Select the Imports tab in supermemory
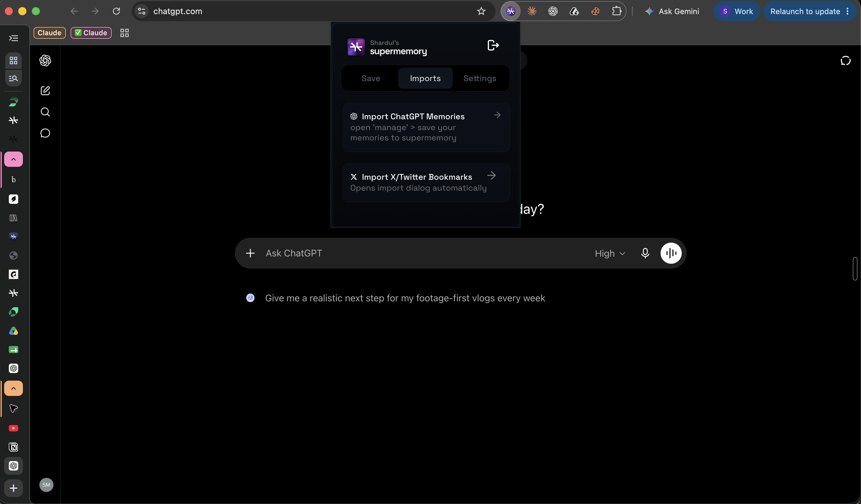 point(425,78)
